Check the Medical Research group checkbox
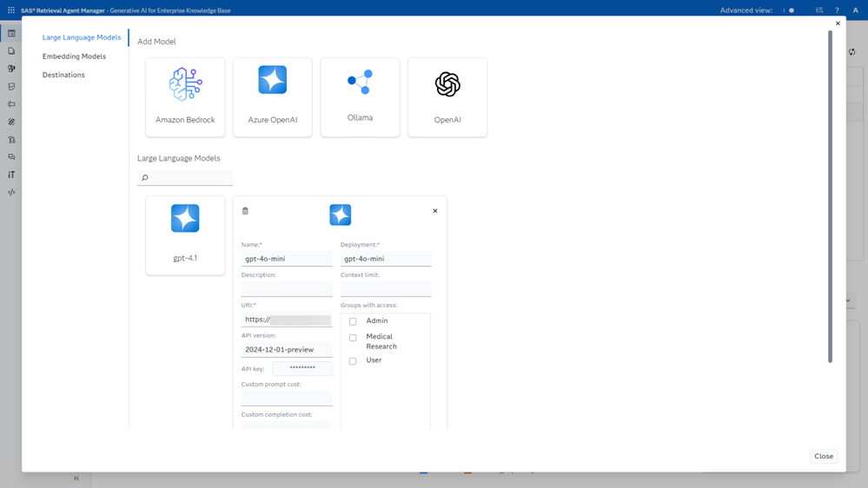 tap(353, 338)
